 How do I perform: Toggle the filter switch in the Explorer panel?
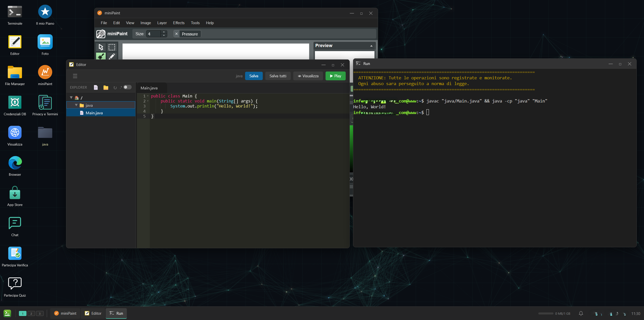(127, 87)
